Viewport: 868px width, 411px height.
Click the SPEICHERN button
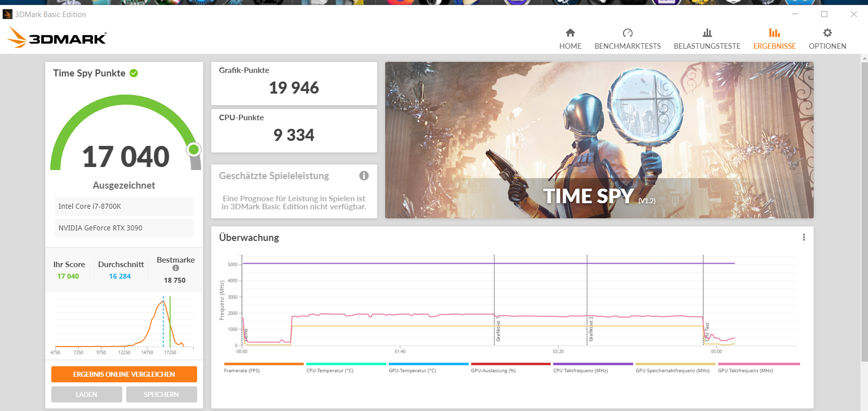[161, 394]
